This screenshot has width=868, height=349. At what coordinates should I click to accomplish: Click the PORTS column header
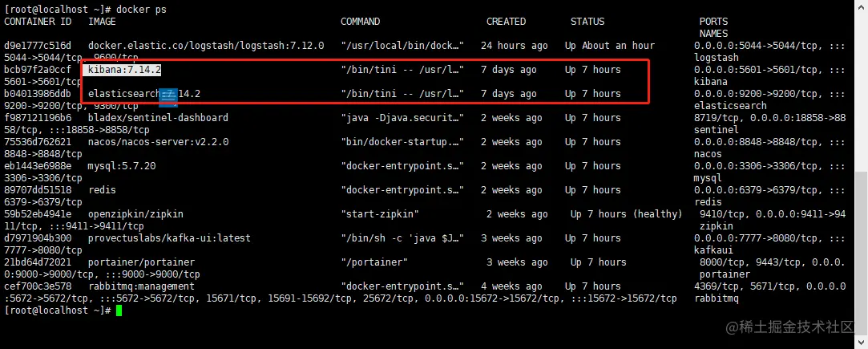point(713,22)
